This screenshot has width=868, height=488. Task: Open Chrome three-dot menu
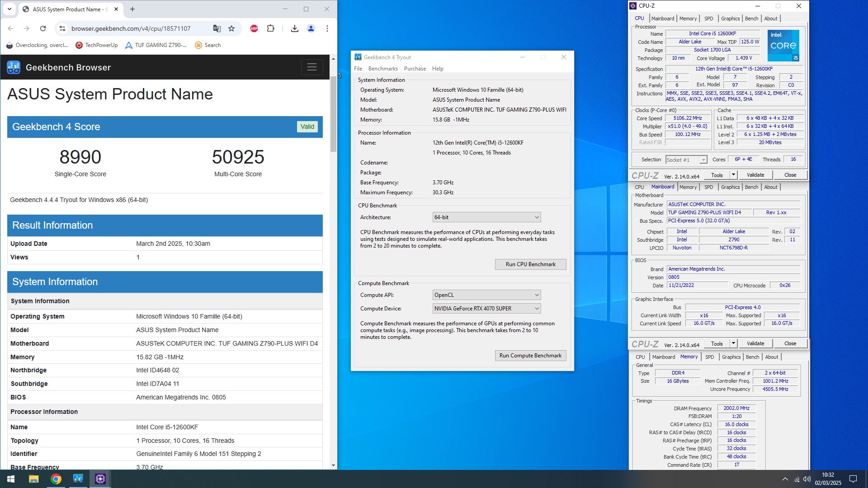[327, 28]
